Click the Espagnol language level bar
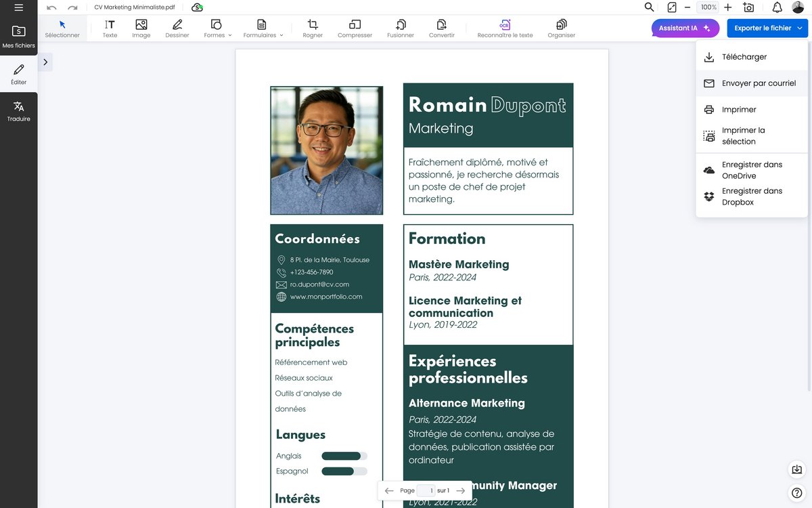812x508 pixels. pos(344,471)
